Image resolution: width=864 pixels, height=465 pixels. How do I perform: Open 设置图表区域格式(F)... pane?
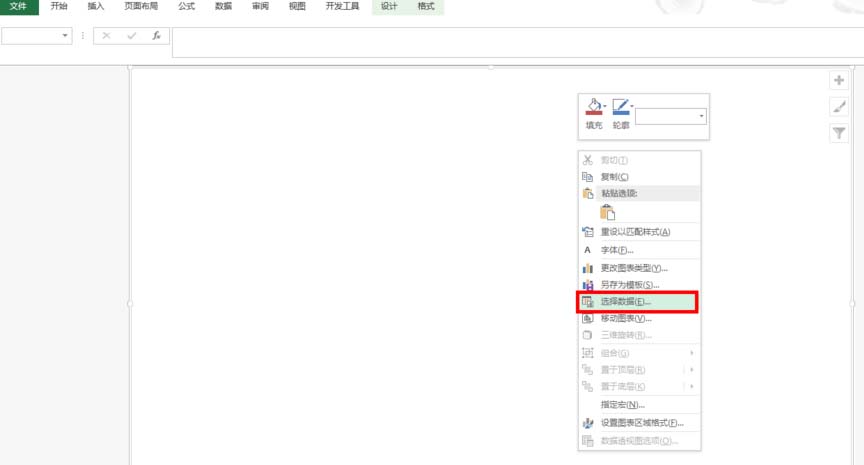(639, 423)
